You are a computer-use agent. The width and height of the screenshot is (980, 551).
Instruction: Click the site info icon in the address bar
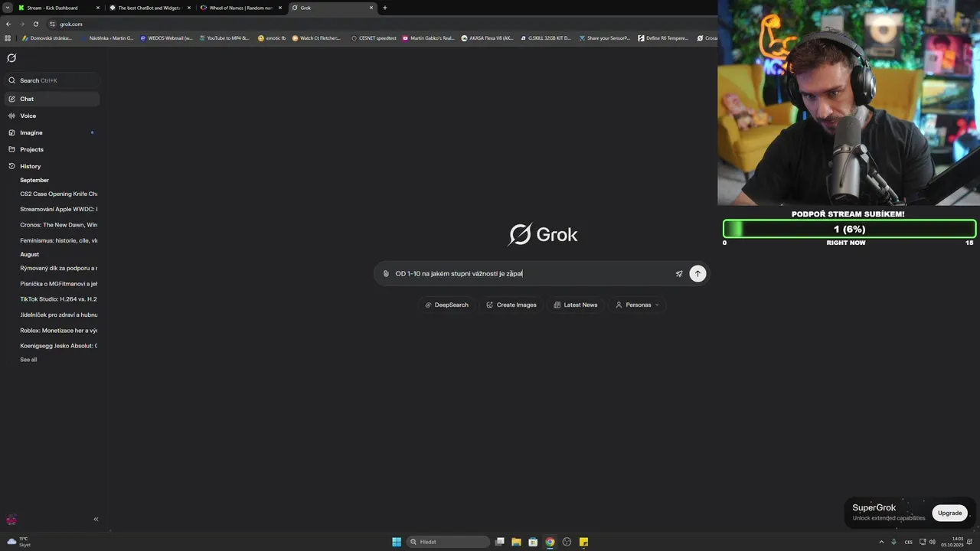[x=52, y=24]
